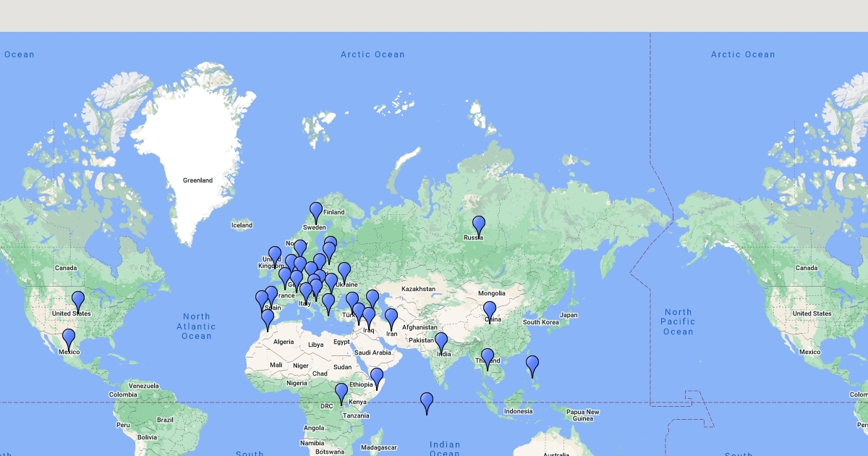Click the Mongolia country label
The image size is (868, 456).
pos(491,293)
